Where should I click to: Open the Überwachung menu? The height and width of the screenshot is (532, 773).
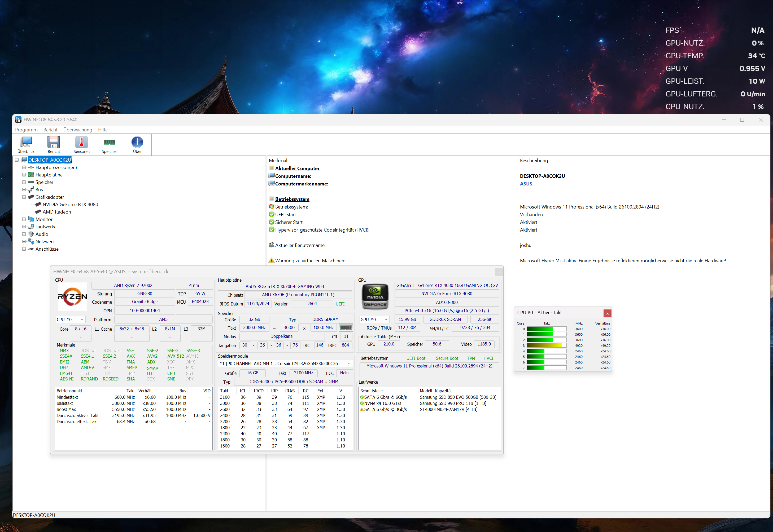77,130
